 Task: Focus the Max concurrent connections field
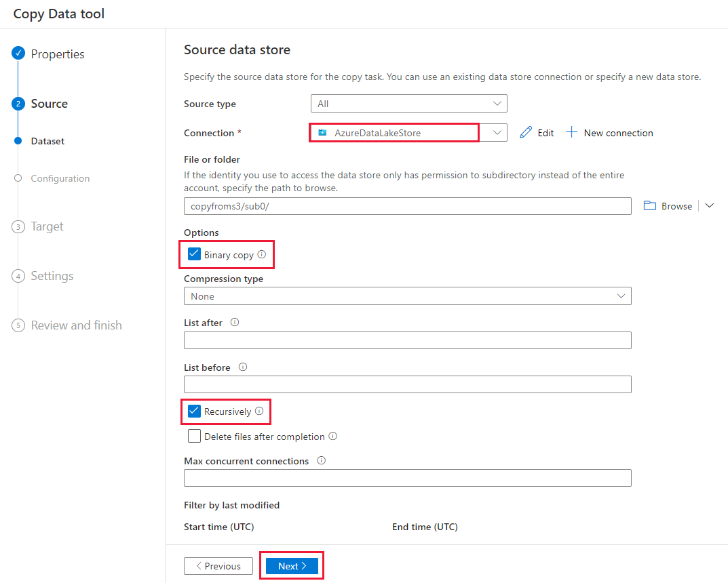click(x=408, y=478)
